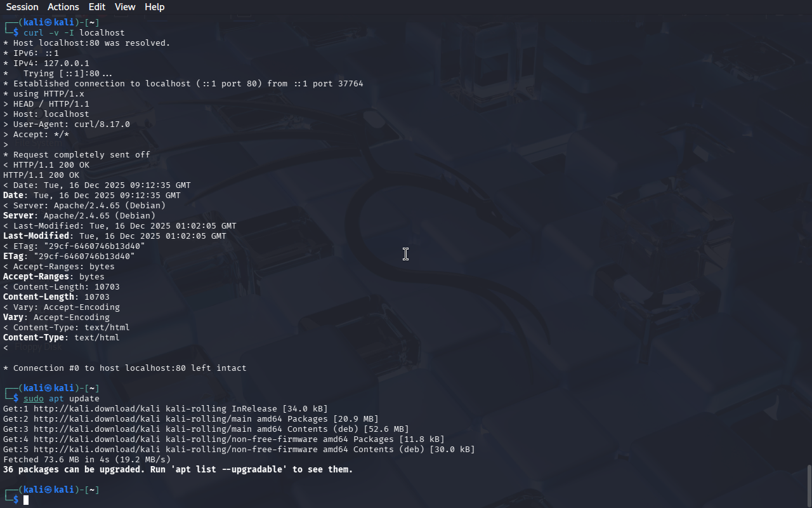
Task: Click the kali.download URL on the Get:1 line
Action: pos(97,409)
